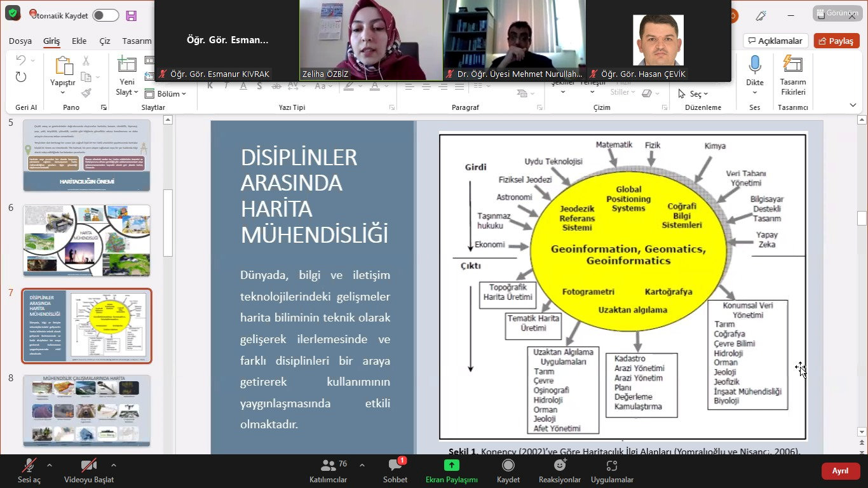Click the text highlight color pen icon
Viewport: 868px width, 488px height.
(x=349, y=86)
